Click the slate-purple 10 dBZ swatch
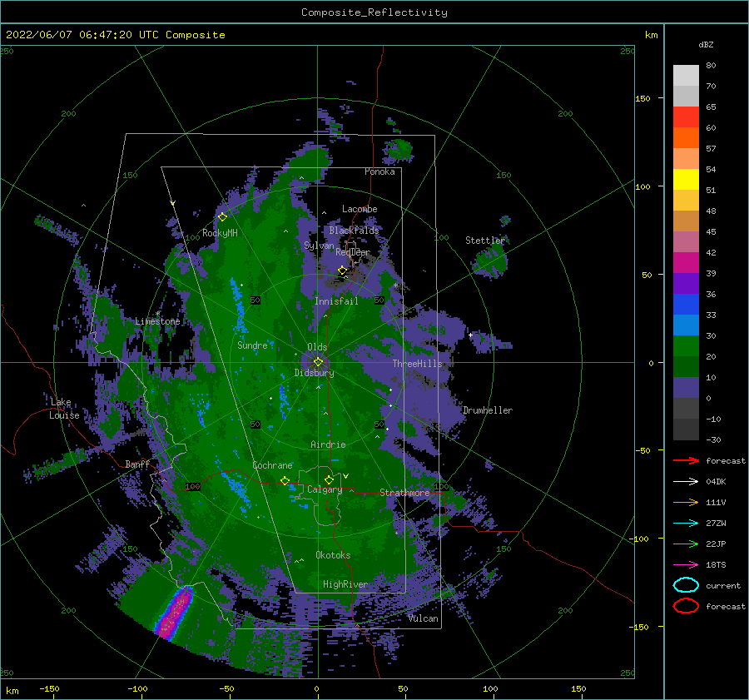The width and height of the screenshot is (749, 700). pos(686,387)
